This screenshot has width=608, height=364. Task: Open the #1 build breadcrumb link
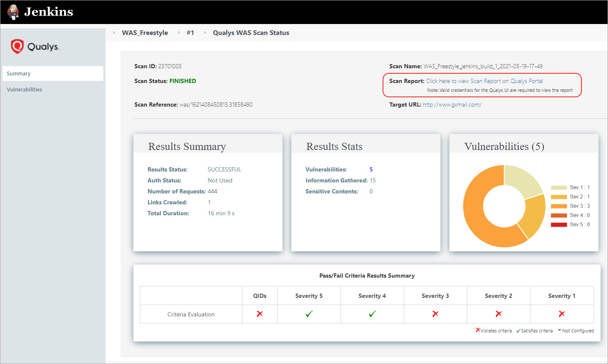coord(190,33)
